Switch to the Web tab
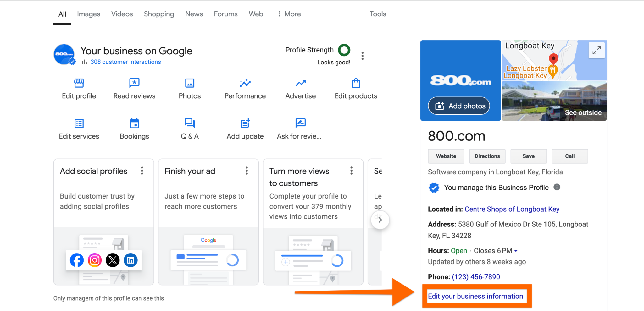644x311 pixels. pyautogui.click(x=256, y=14)
